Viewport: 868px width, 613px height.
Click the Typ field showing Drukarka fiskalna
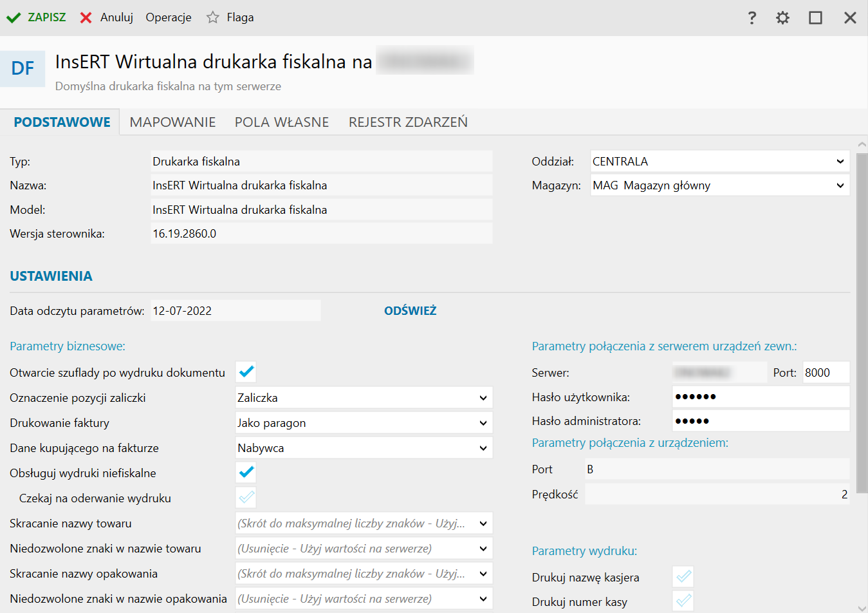(x=322, y=162)
